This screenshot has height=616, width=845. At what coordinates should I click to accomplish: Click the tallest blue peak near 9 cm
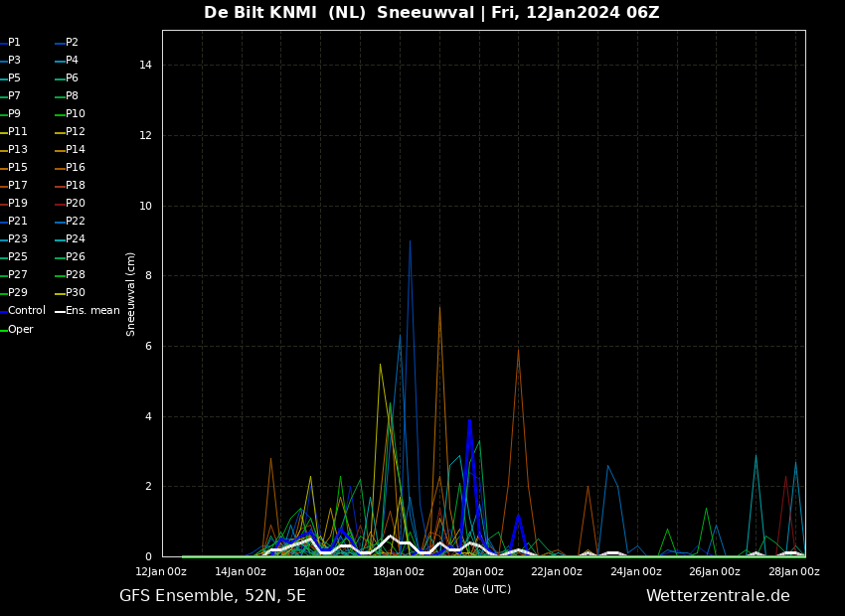click(x=410, y=241)
